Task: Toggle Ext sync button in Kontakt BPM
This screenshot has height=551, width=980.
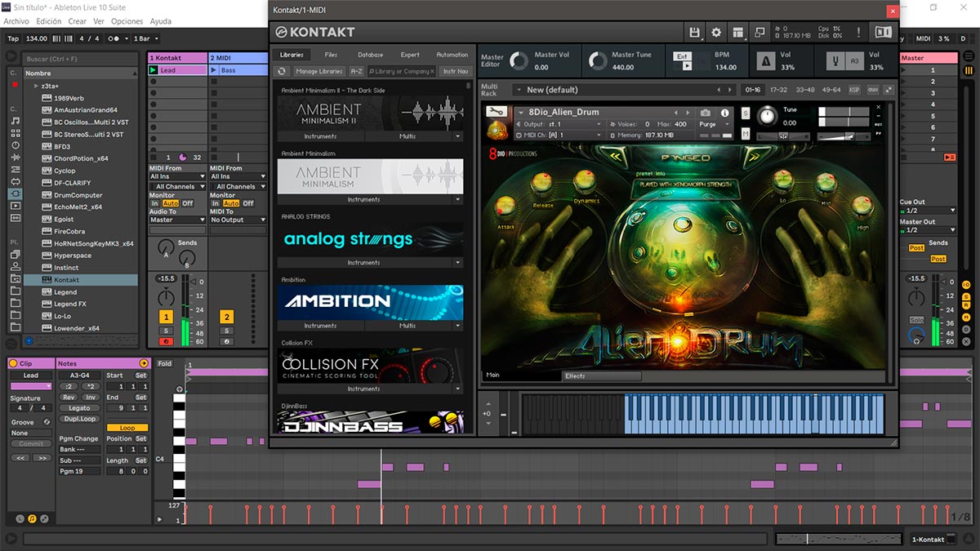Action: (681, 57)
